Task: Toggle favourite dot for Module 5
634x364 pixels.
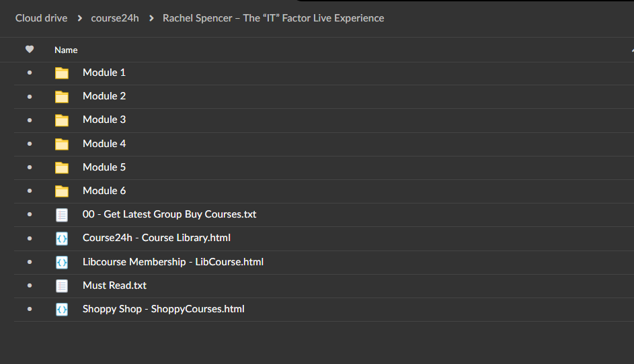Action: (x=30, y=167)
